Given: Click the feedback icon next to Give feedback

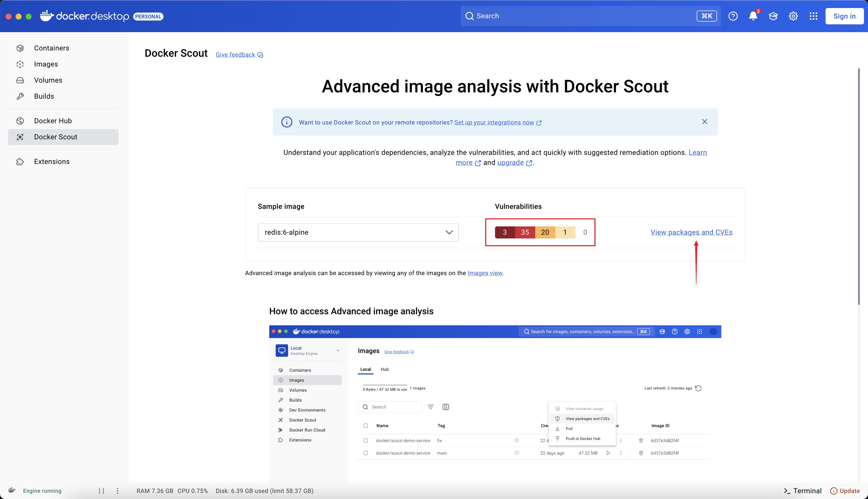Looking at the screenshot, I should point(260,55).
